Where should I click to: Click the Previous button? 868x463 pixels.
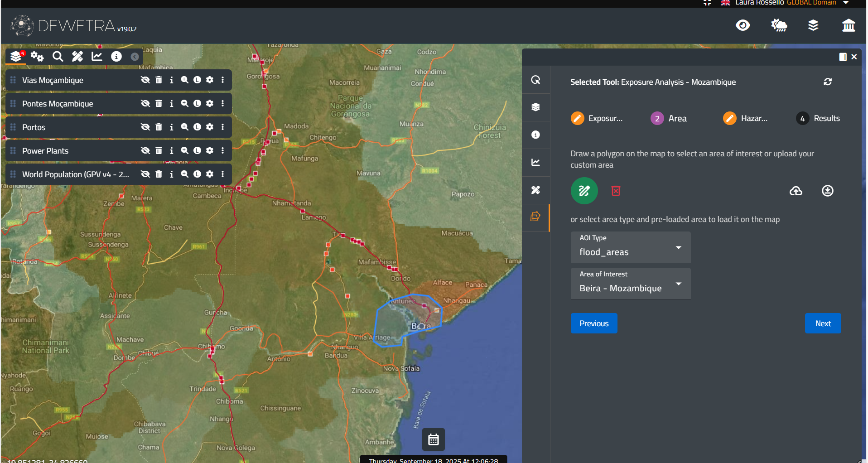coord(593,323)
